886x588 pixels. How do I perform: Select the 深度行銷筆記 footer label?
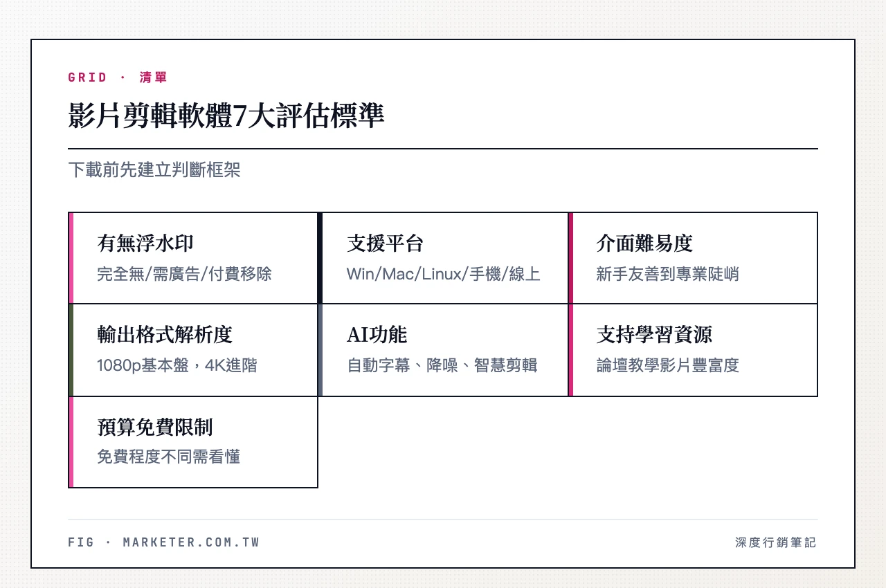click(x=776, y=542)
